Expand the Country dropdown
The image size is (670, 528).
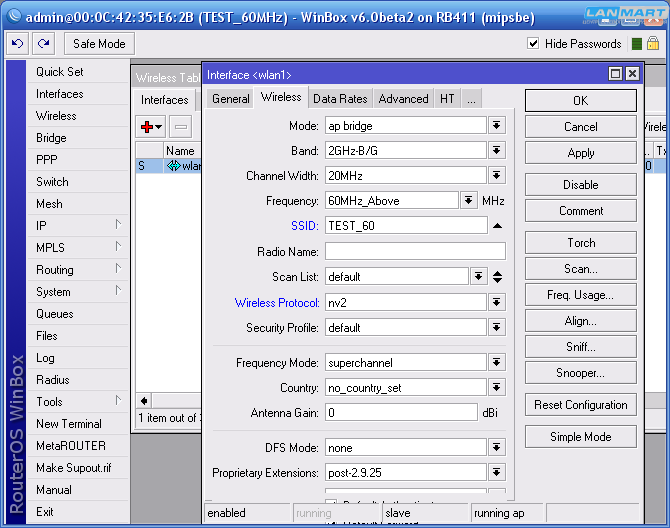[x=497, y=388]
